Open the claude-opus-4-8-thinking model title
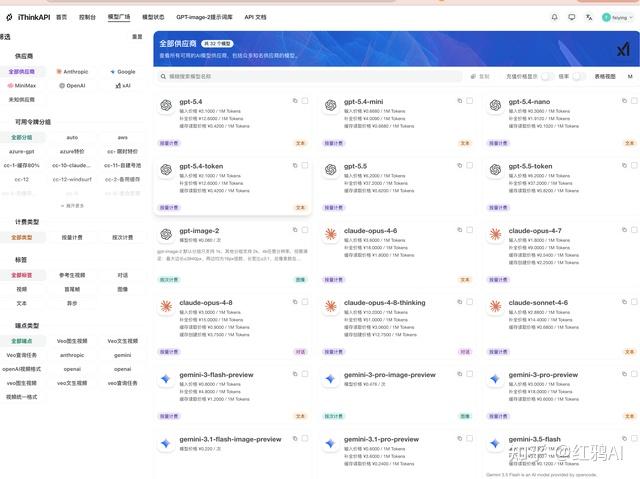The width and height of the screenshot is (640, 479). tap(384, 303)
